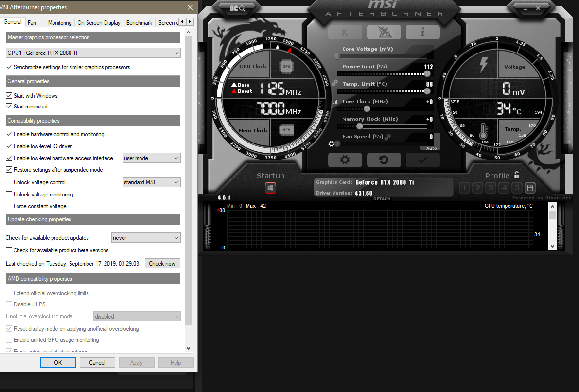Click the GPU chip icon in gauge

click(x=286, y=66)
